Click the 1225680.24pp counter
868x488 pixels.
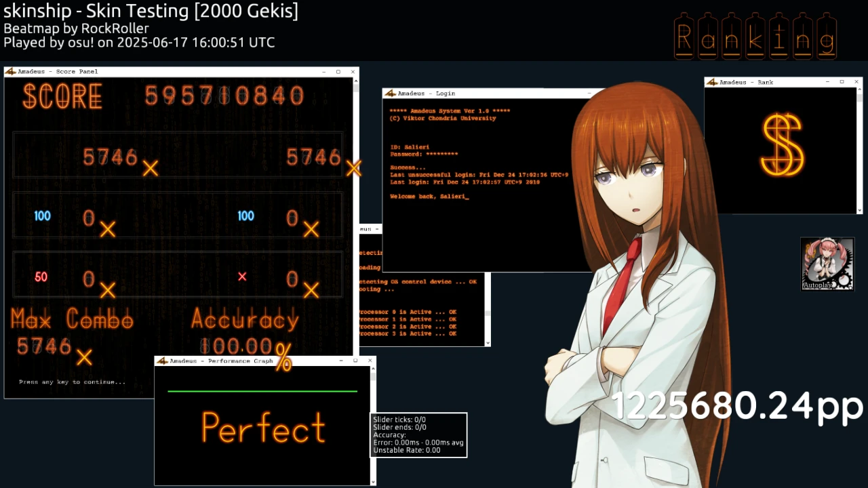[737, 405]
